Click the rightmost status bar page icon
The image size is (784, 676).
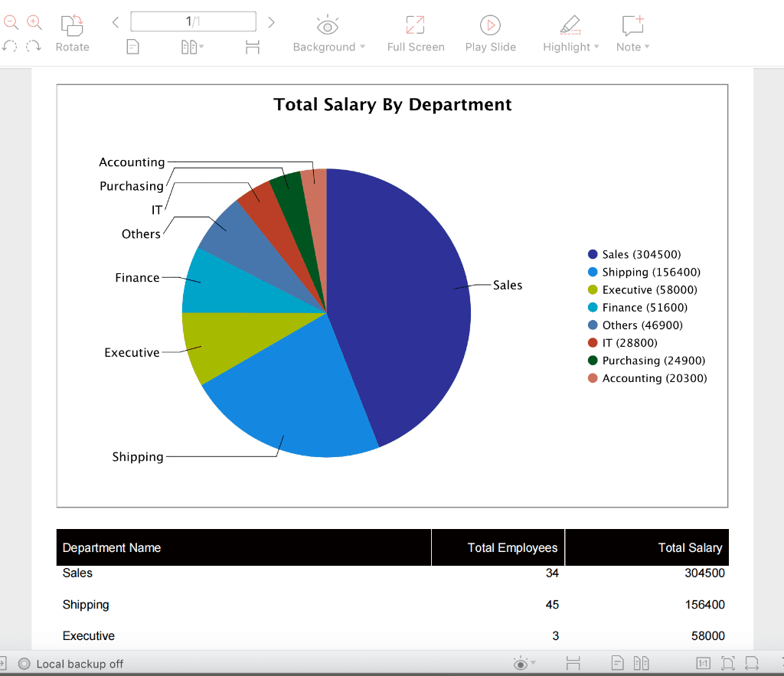click(752, 664)
